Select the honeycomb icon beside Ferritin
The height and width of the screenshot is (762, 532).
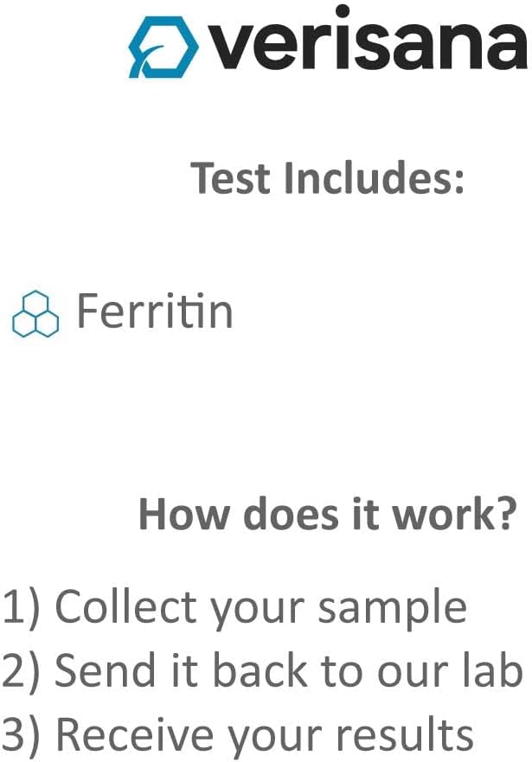(x=35, y=314)
